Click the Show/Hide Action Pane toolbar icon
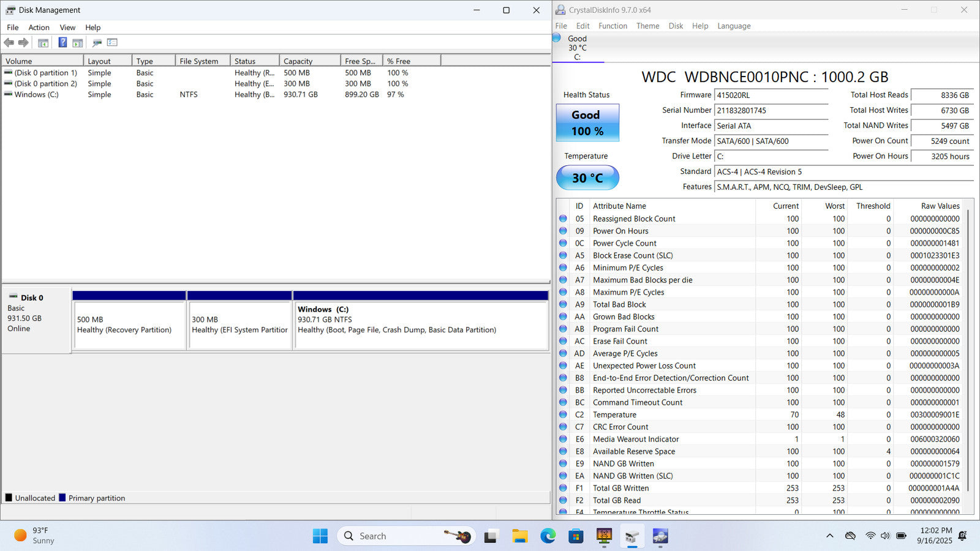Image resolution: width=980 pixels, height=551 pixels. pos(78,43)
